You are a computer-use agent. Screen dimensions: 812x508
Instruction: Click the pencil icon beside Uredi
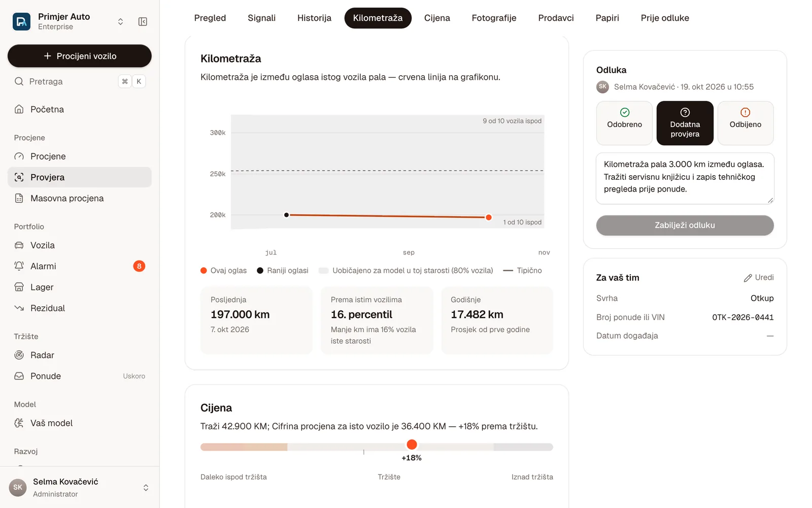[x=748, y=278]
